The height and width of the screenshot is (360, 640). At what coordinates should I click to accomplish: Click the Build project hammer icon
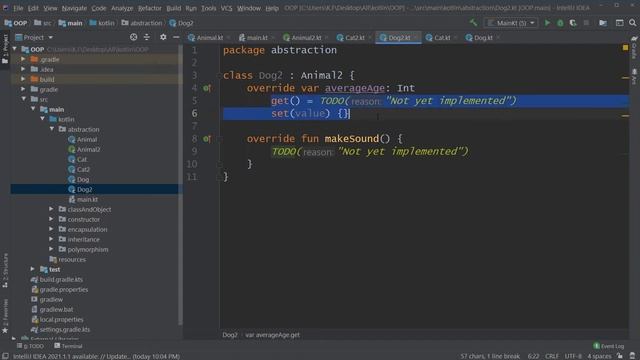click(x=473, y=23)
